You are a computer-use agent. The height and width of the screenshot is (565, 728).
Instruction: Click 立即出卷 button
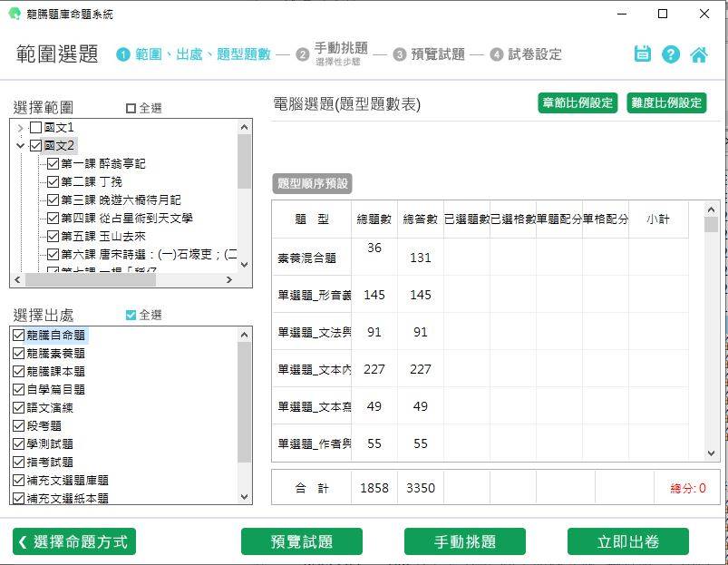(x=627, y=541)
